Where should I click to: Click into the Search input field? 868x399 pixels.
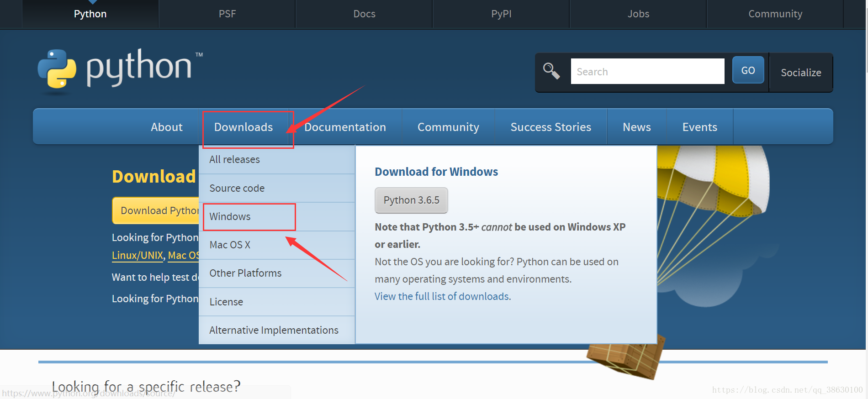[647, 71]
